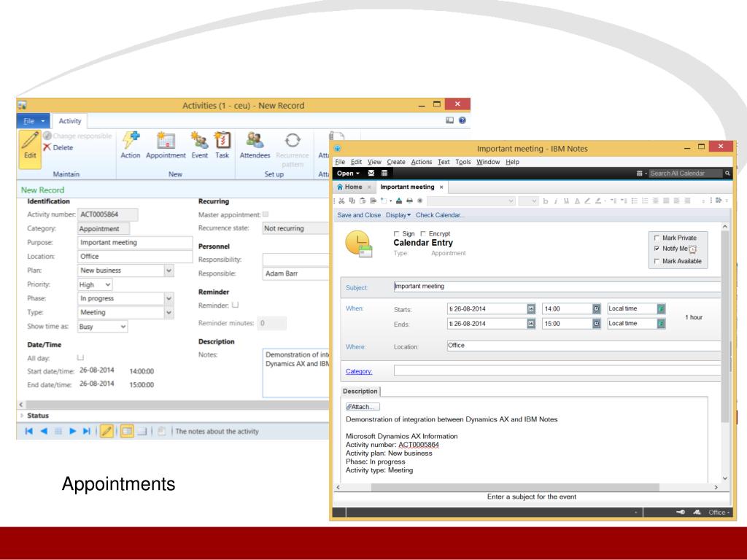This screenshot has width=747, height=560.
Task: Uncheck the Notify Me checkbox
Action: pyautogui.click(x=657, y=249)
